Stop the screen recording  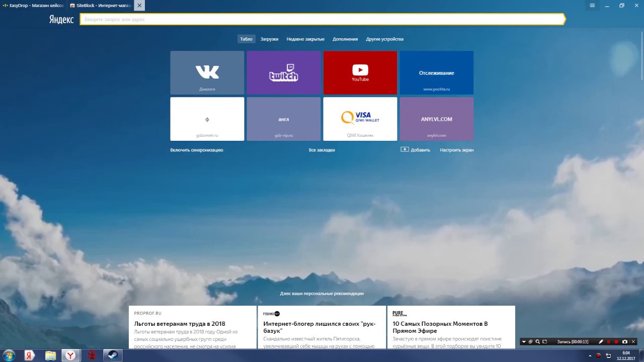616,342
